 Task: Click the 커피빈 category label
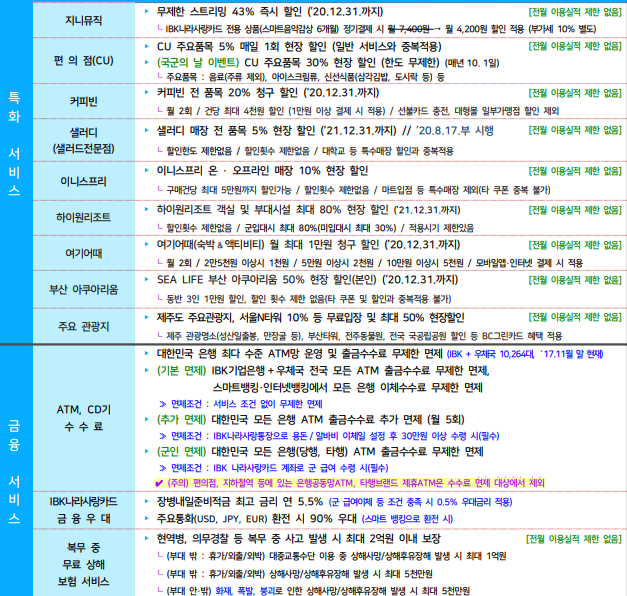coord(84,101)
